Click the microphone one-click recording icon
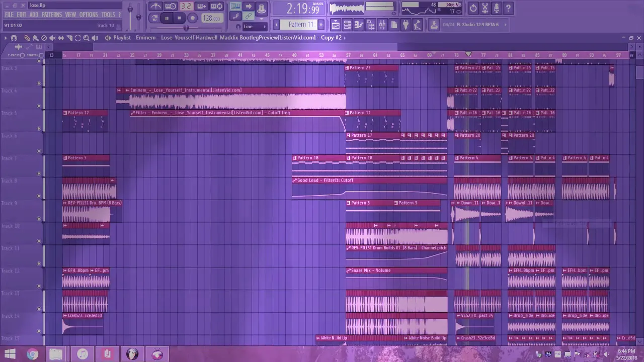Image resolution: width=644 pixels, height=362 pixels. (497, 8)
